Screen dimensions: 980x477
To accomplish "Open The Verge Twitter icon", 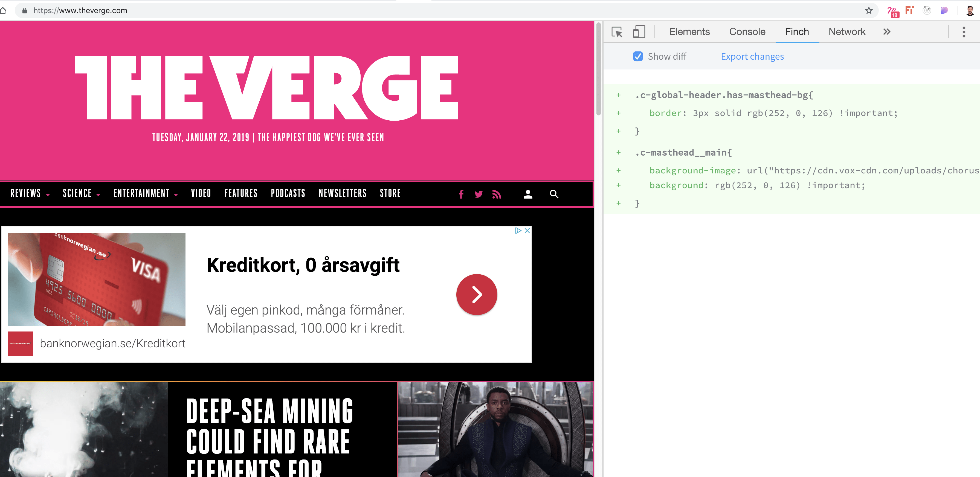I will click(x=479, y=194).
